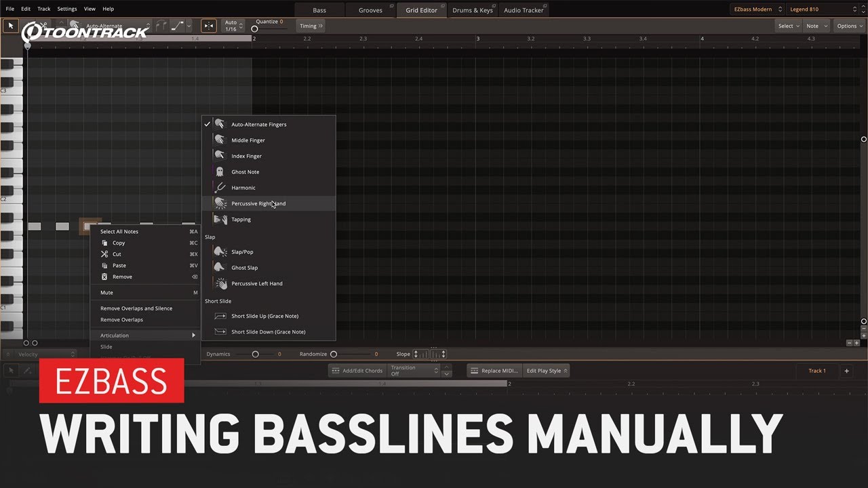Open the Note dropdown menu
Viewport: 868px width, 488px height.
coord(816,26)
